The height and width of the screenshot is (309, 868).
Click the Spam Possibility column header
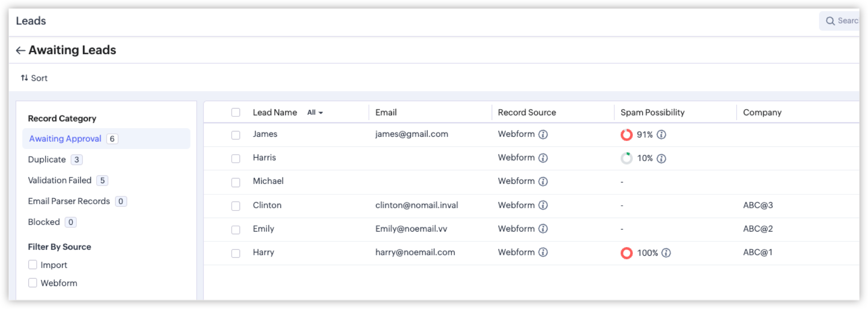pos(652,112)
